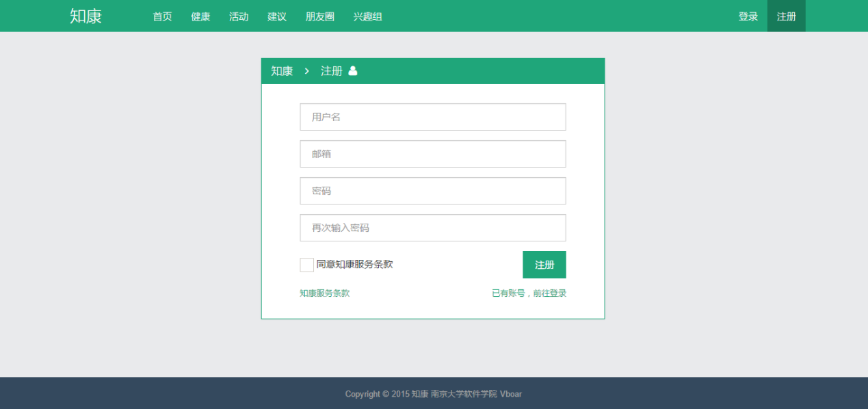
Task: Click 登录 in the top navbar
Action: tap(748, 16)
